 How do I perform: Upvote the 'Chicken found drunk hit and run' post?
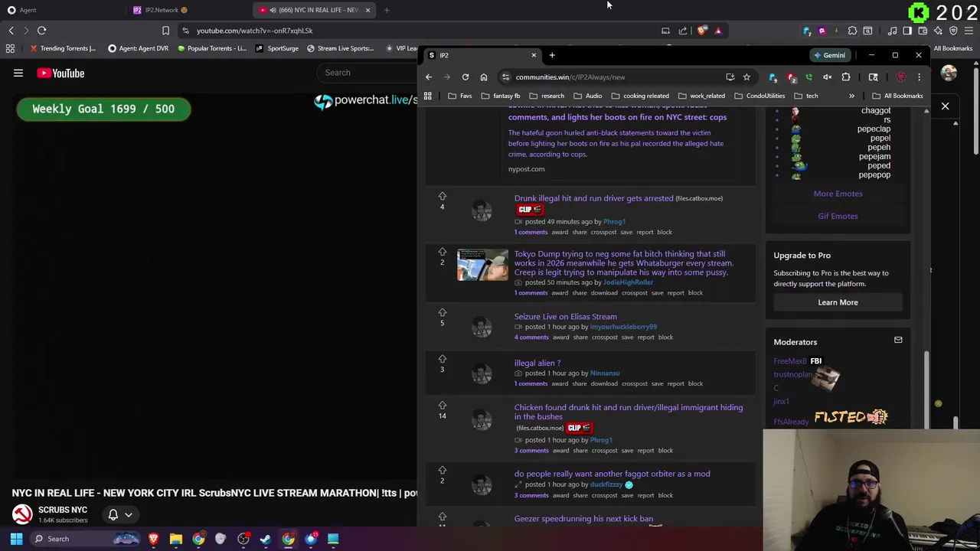tap(442, 405)
